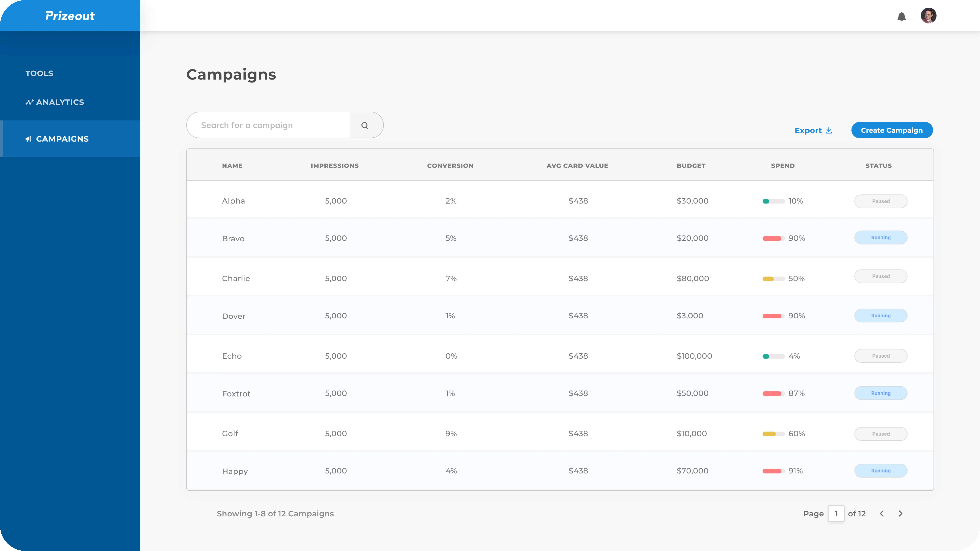The height and width of the screenshot is (551, 980).
Task: Toggle the Running status for Foxtrot
Action: (881, 393)
